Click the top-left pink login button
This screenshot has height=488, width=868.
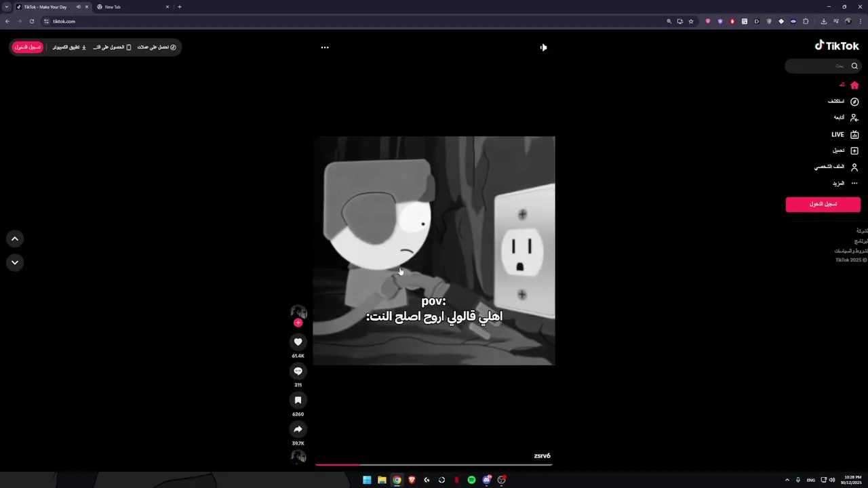28,47
